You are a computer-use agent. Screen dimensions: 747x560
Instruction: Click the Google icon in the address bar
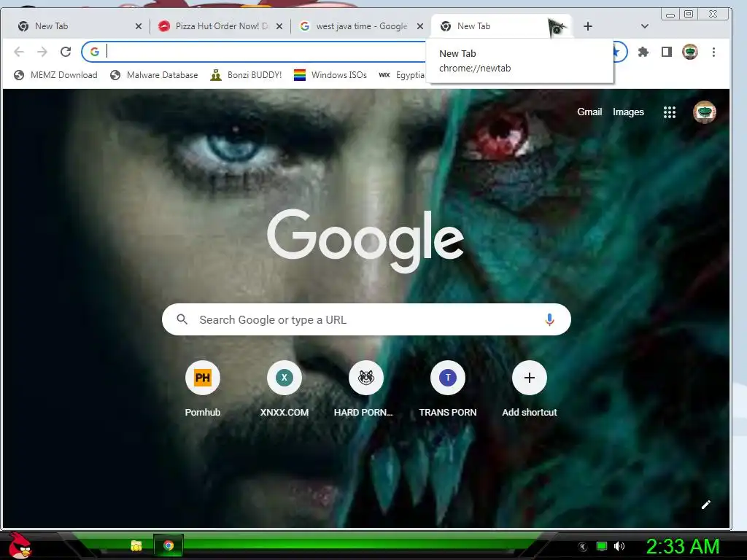[95, 52]
